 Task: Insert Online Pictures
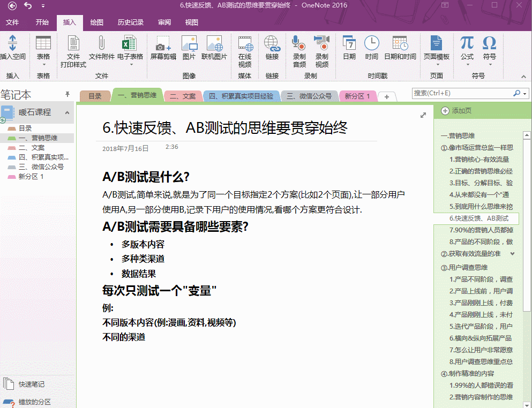[214, 48]
